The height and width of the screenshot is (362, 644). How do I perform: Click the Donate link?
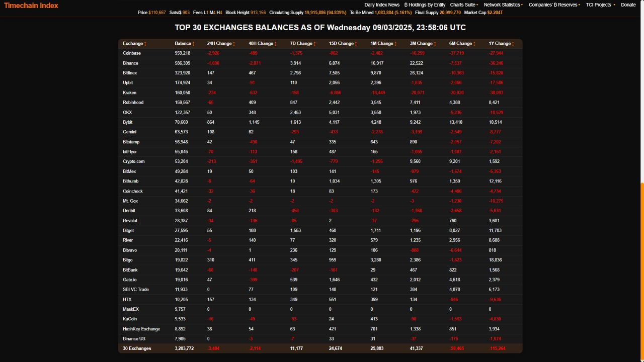point(628,5)
